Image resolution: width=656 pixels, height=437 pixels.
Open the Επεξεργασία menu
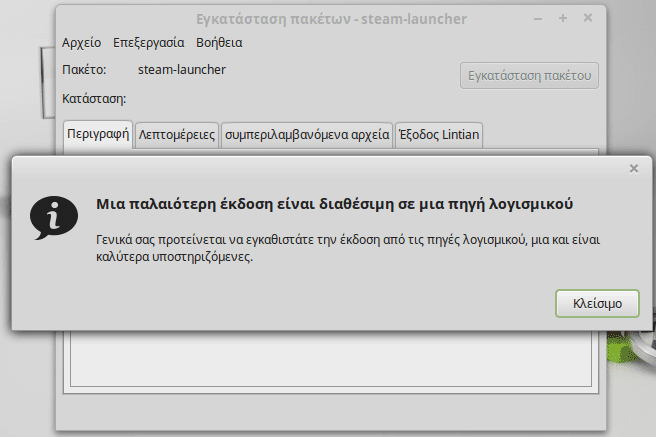click(149, 43)
